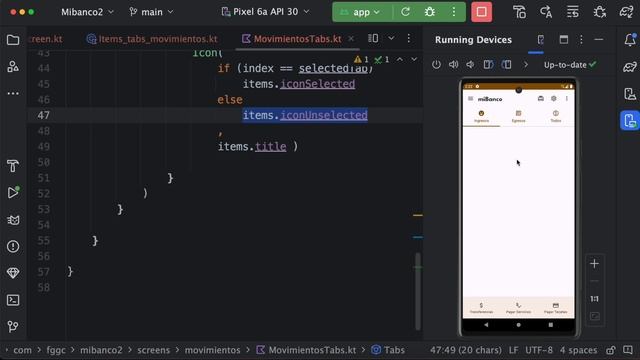This screenshot has height=360, width=640.
Task: Select the partially visible reen.kt tab
Action: coord(46,39)
